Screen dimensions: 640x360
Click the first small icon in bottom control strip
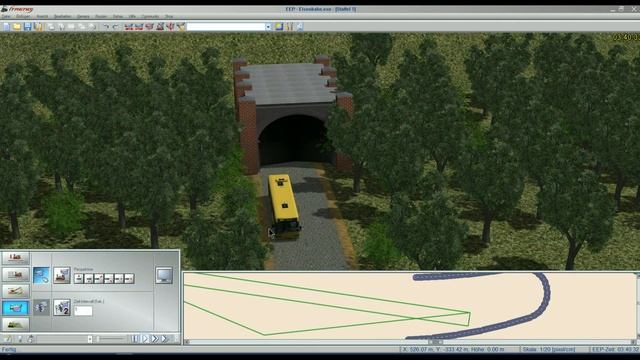[x=8, y=339]
